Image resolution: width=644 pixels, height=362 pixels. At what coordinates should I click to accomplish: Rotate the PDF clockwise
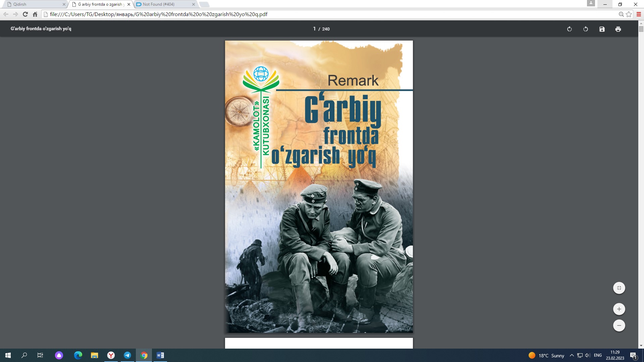[x=569, y=29]
